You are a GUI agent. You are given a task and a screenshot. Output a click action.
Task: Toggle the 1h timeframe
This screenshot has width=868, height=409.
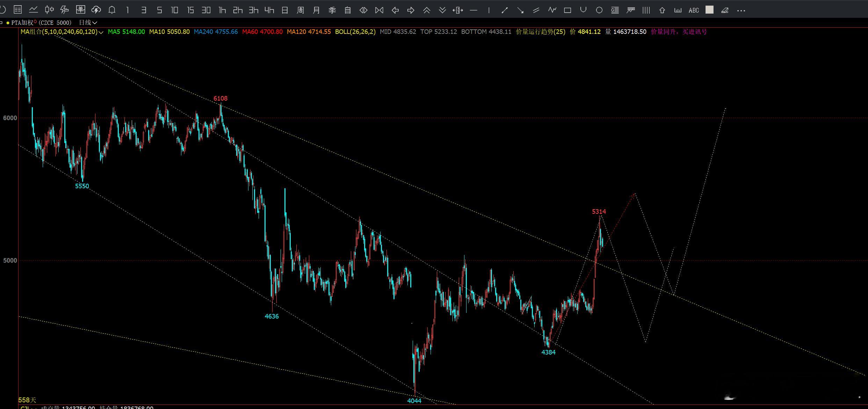[222, 10]
